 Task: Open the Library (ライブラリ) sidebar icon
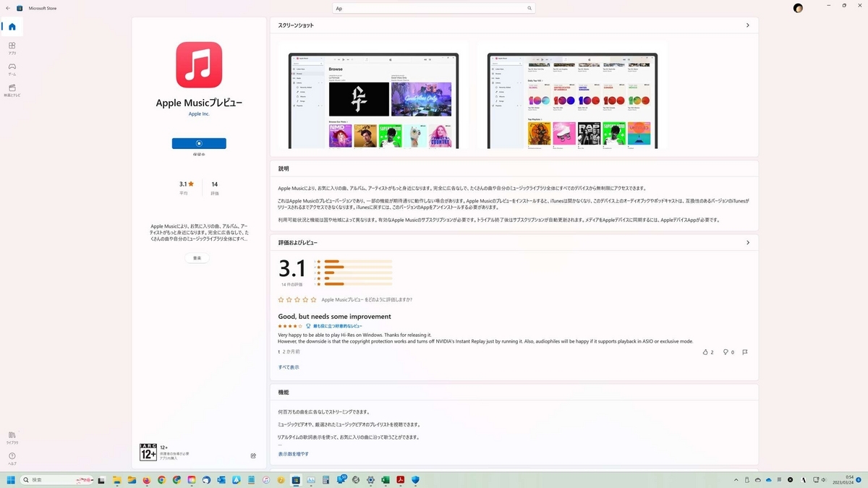click(x=12, y=437)
